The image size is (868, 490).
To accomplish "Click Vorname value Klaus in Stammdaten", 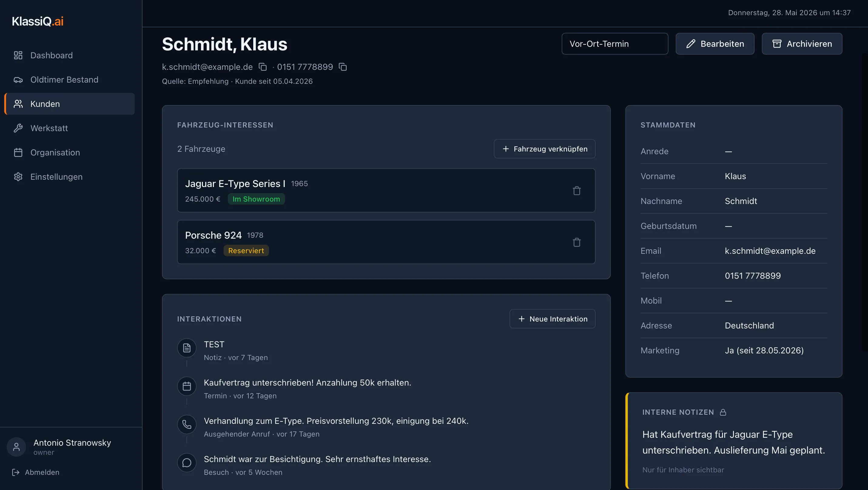I will point(735,176).
